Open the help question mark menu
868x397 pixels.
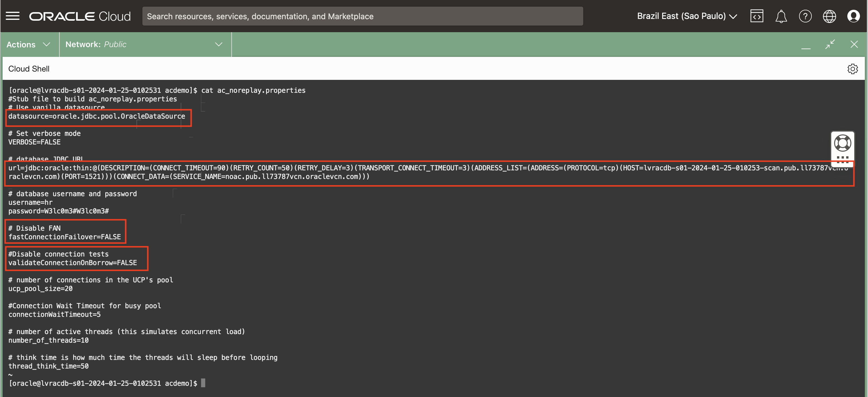point(805,16)
